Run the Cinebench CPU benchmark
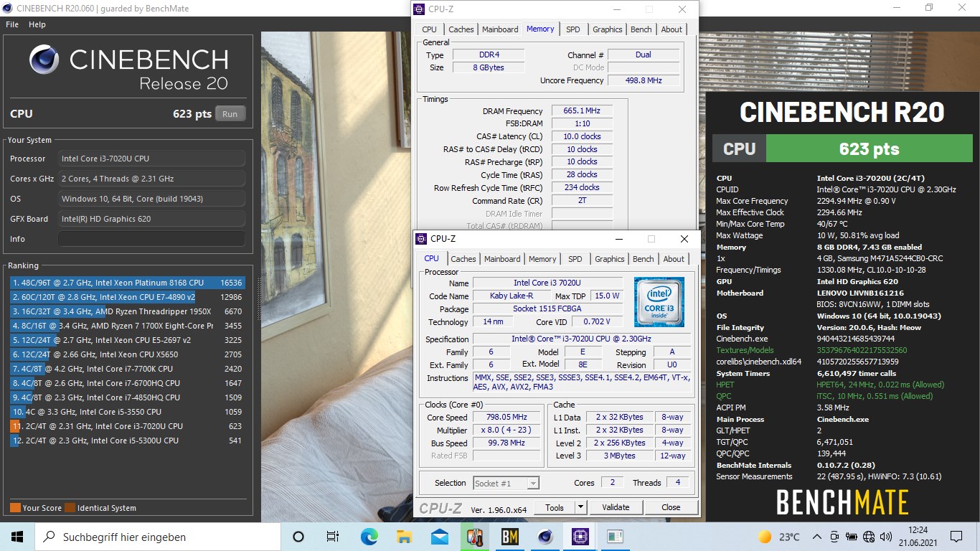The width and height of the screenshot is (980, 551). (230, 113)
